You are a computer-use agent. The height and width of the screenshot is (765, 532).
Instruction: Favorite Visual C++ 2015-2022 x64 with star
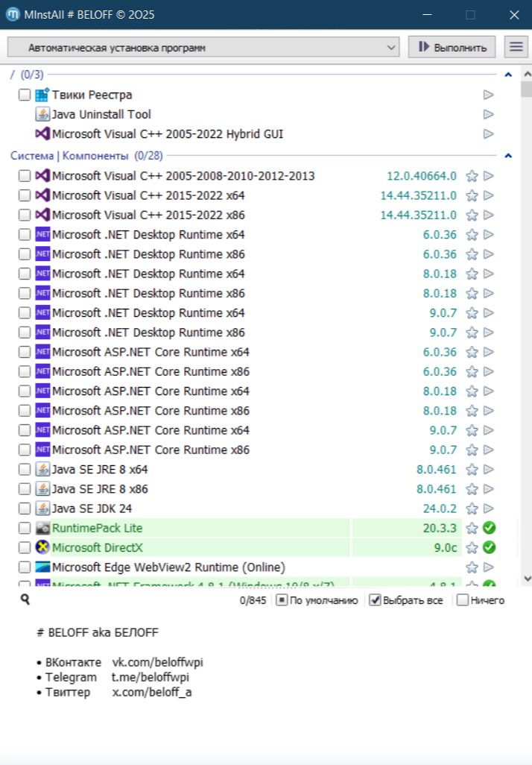(x=472, y=195)
